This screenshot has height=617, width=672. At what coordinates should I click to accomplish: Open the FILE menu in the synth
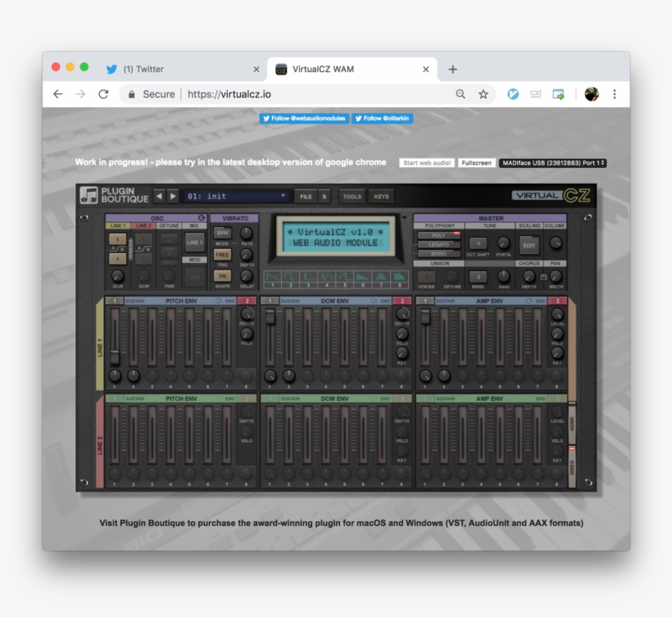pyautogui.click(x=306, y=197)
